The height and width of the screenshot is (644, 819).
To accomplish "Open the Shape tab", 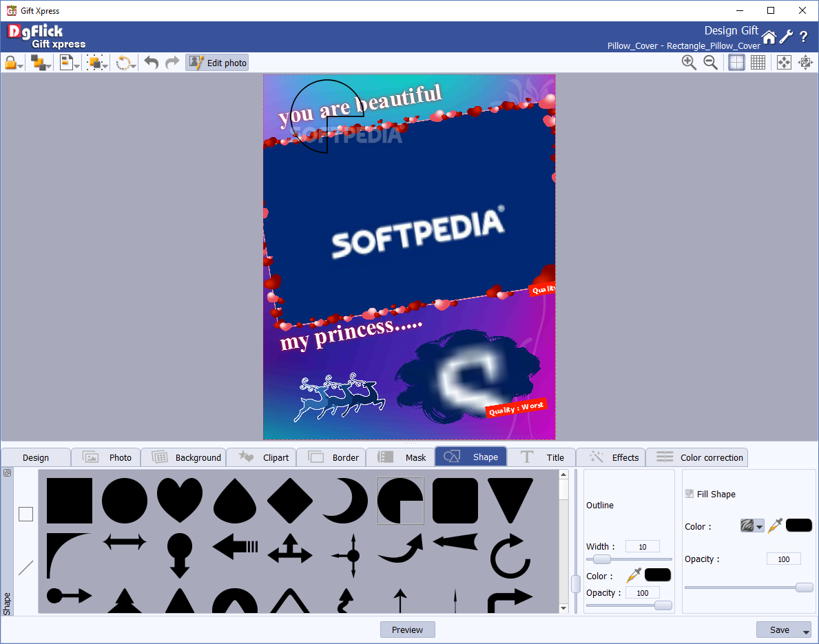I will [x=470, y=457].
